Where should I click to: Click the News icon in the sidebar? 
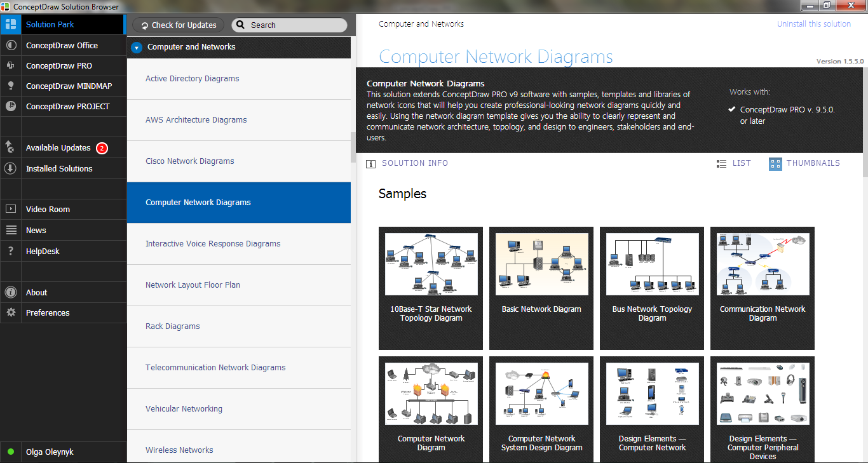[10, 230]
